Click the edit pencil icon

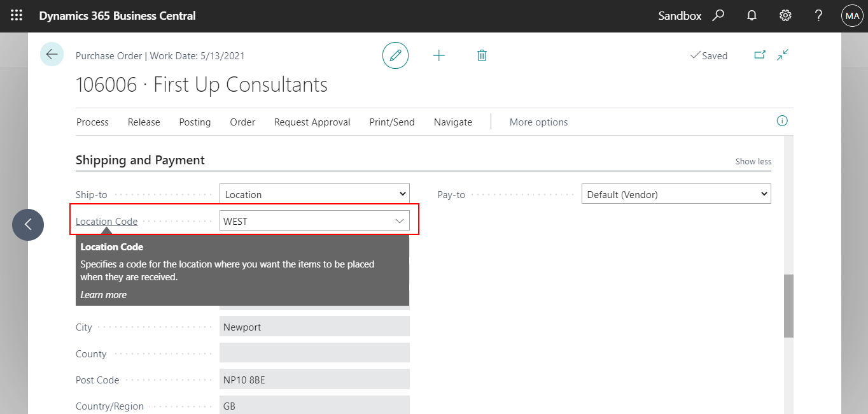395,55
